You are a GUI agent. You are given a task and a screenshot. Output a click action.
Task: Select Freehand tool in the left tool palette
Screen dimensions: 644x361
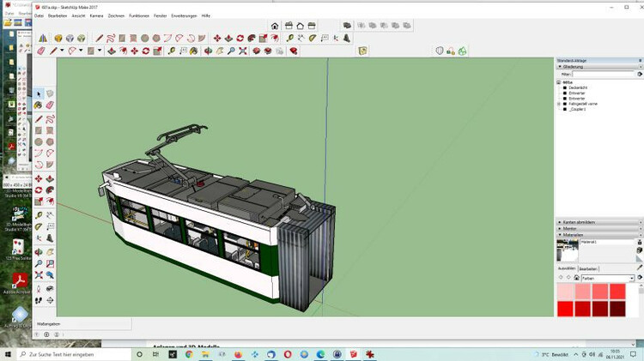tap(50, 119)
